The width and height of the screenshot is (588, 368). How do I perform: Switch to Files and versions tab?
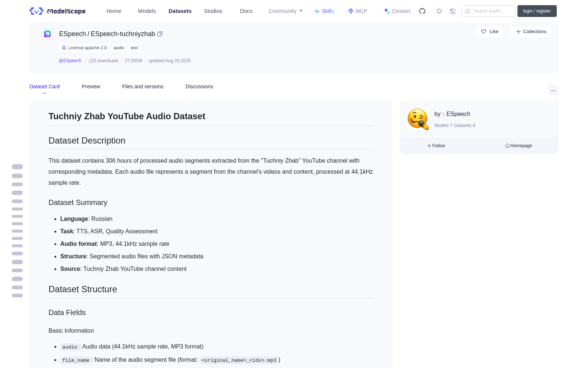(143, 86)
